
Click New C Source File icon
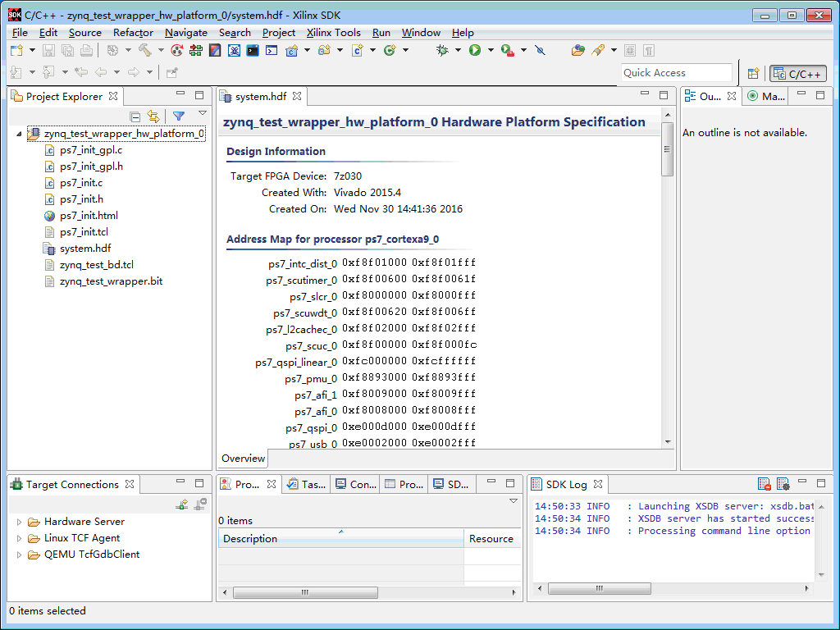[358, 50]
